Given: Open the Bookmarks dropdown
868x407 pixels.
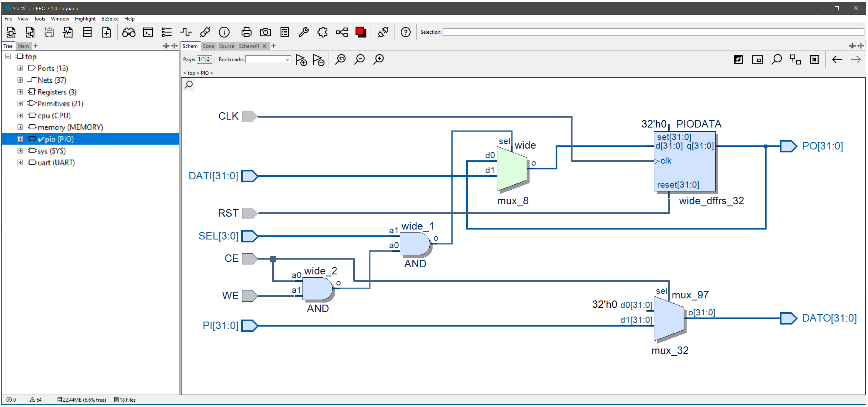Looking at the screenshot, I should 268,59.
